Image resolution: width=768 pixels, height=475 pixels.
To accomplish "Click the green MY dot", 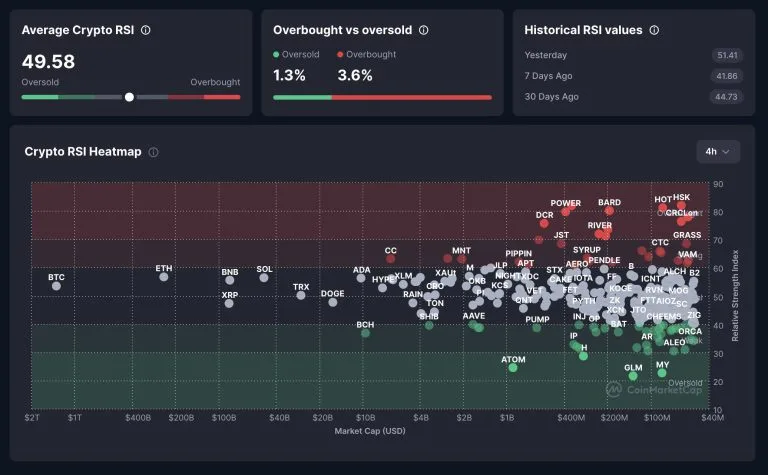I will pyautogui.click(x=662, y=373).
